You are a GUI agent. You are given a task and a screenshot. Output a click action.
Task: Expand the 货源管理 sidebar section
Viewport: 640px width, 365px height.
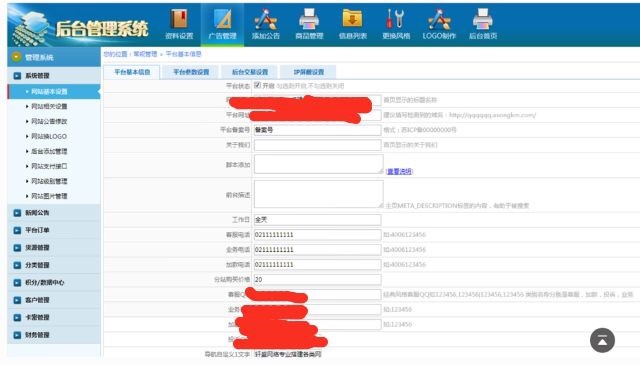point(54,248)
